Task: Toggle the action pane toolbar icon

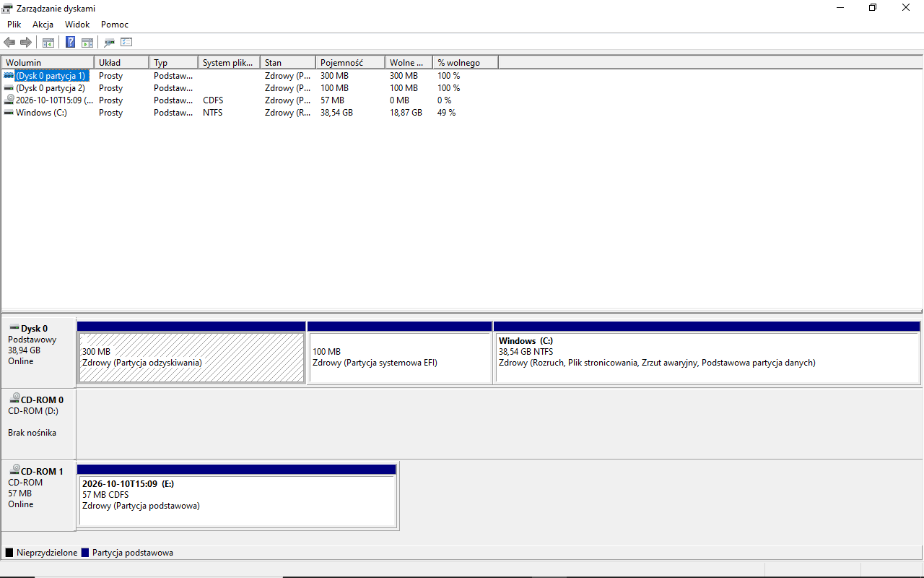Action: tap(87, 43)
